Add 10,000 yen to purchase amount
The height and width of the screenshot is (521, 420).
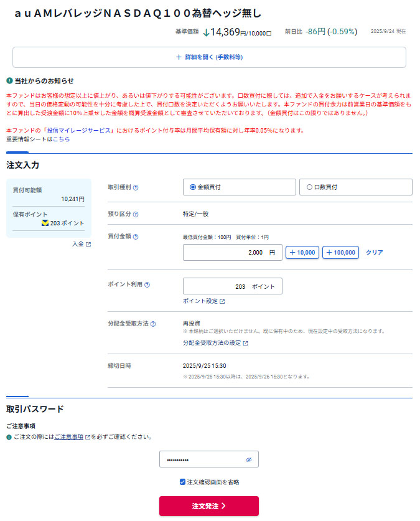(x=302, y=253)
